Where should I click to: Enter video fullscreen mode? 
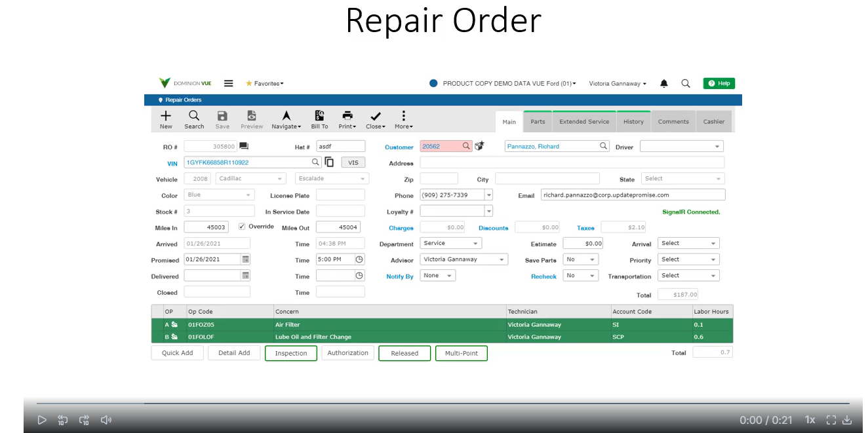831,420
